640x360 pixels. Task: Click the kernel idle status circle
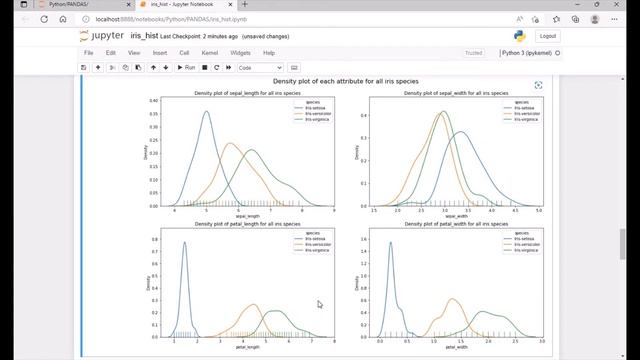[558, 53]
